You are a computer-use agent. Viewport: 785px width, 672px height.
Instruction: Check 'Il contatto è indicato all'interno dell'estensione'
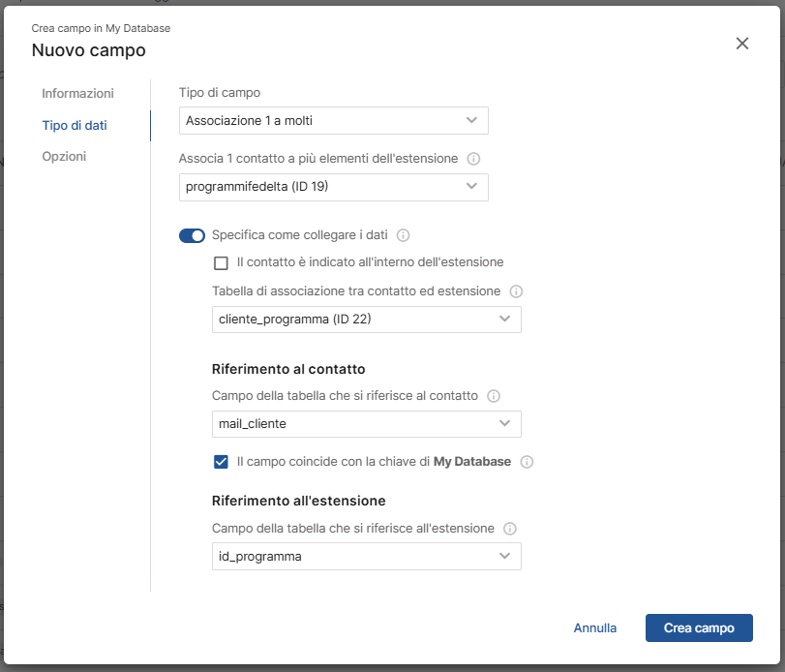(221, 263)
